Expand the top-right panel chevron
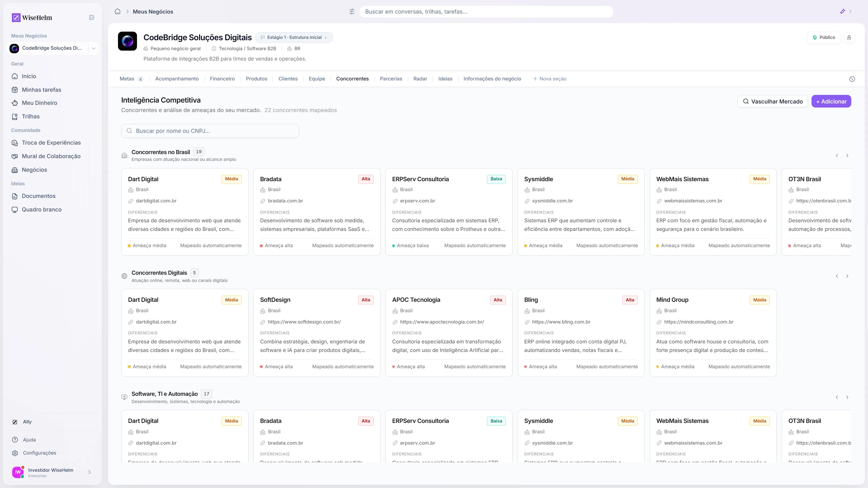Screen dimensions: 868x488 click(x=850, y=12)
